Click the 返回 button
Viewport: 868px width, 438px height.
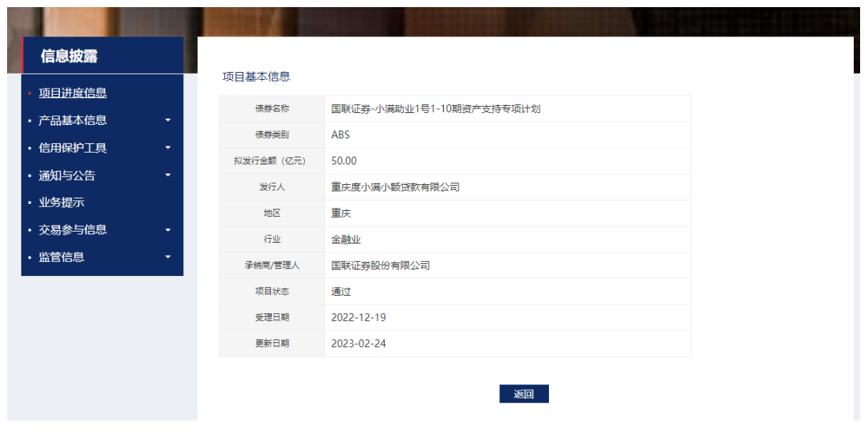tap(524, 394)
